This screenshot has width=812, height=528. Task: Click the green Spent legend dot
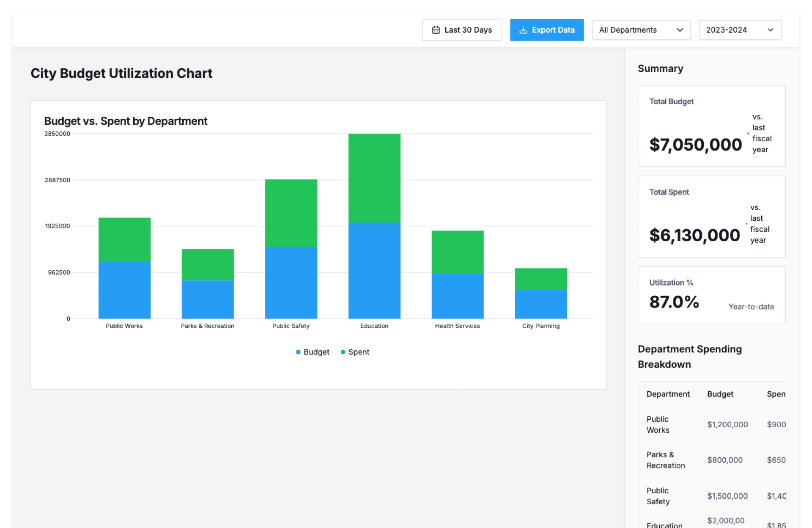tap(343, 352)
